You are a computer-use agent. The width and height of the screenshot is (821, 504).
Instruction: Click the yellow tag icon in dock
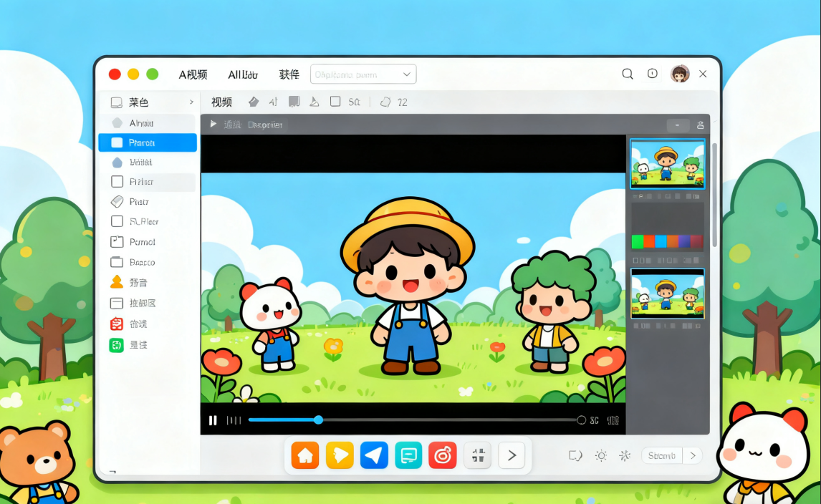pos(340,455)
